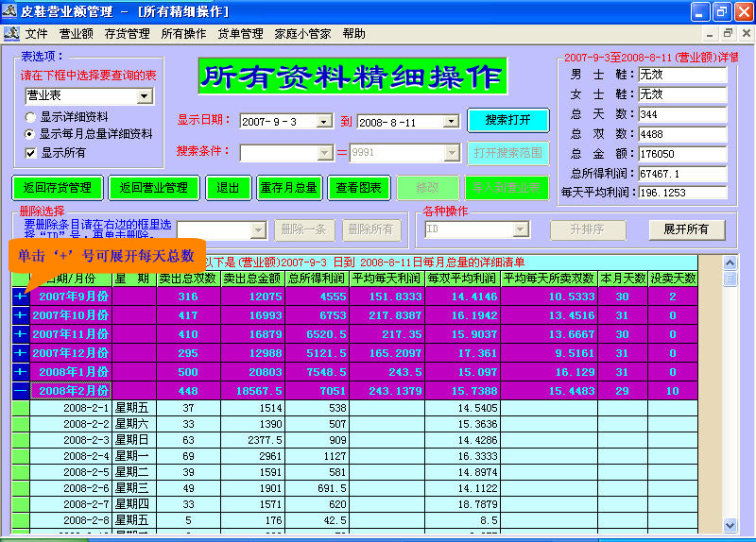Click 返回存货管理 button
The width and height of the screenshot is (756, 542).
(x=58, y=187)
